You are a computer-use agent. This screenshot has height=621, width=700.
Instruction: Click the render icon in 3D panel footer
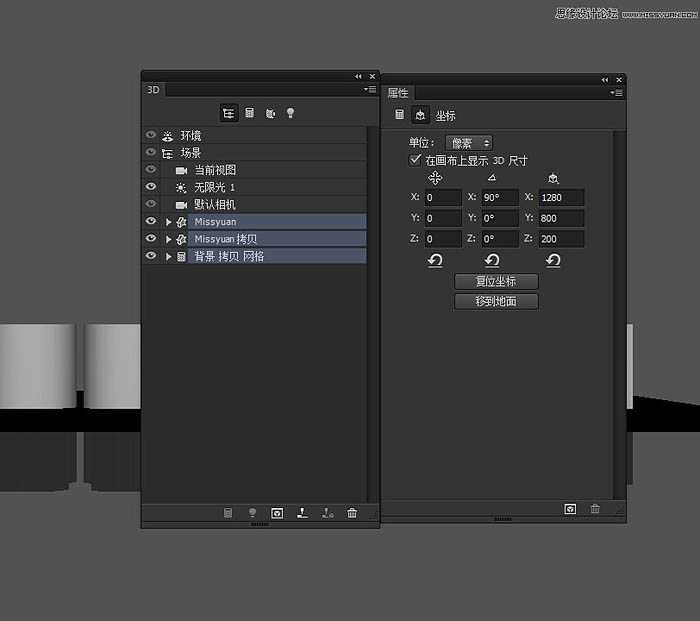(x=277, y=513)
